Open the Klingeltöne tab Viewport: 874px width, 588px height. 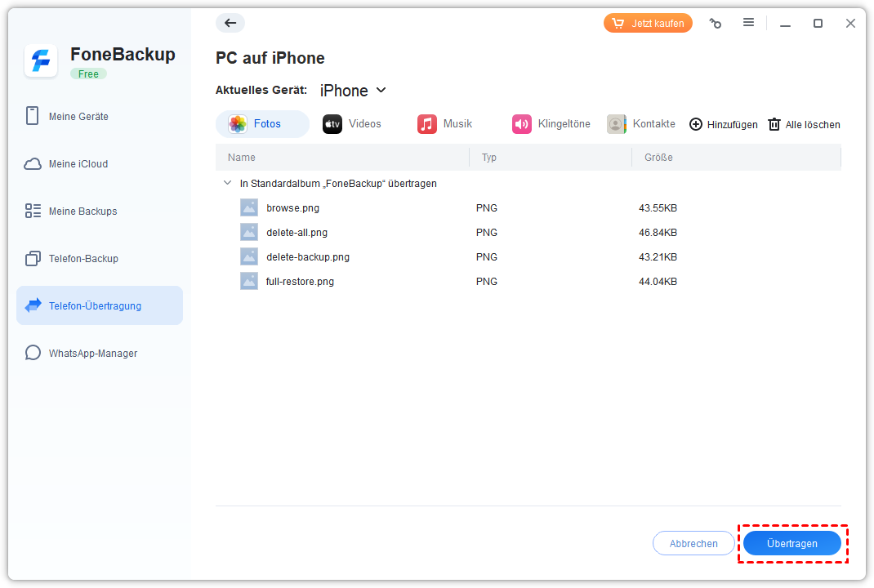tap(552, 124)
